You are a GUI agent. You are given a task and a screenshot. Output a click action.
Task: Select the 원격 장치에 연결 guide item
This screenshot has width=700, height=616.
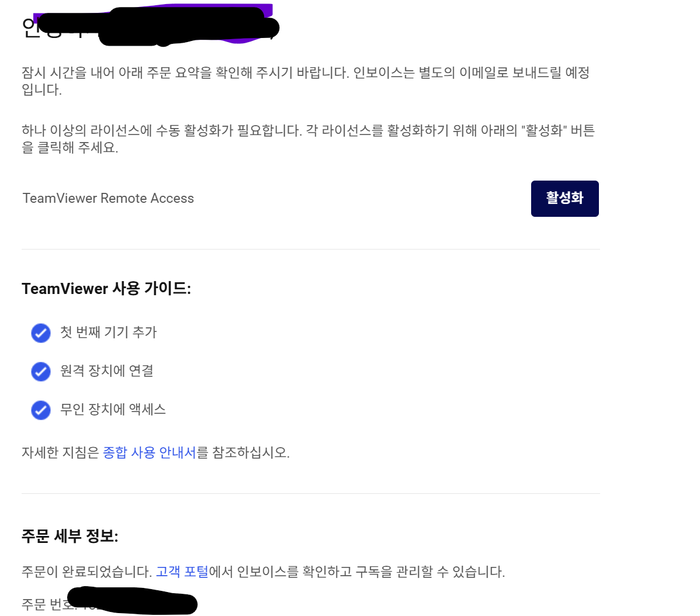tap(107, 371)
